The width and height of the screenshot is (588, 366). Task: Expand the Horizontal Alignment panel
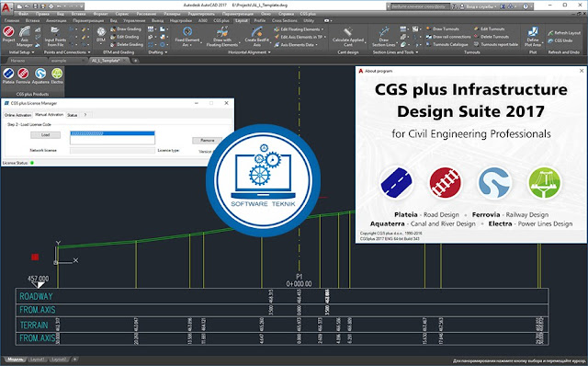point(249,52)
